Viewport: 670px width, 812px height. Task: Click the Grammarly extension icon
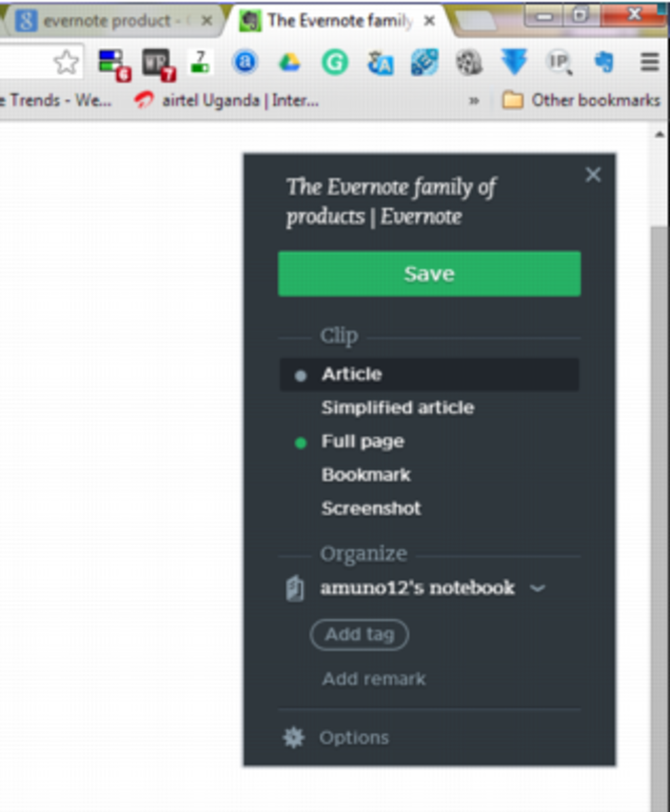(x=335, y=62)
